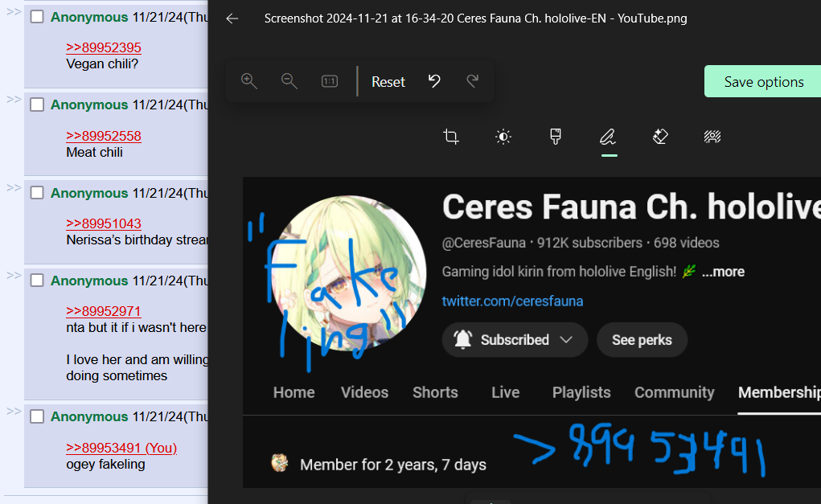Hide Nerissa's birthday post via >> arrow
This screenshot has width=821, height=504.
point(14,187)
